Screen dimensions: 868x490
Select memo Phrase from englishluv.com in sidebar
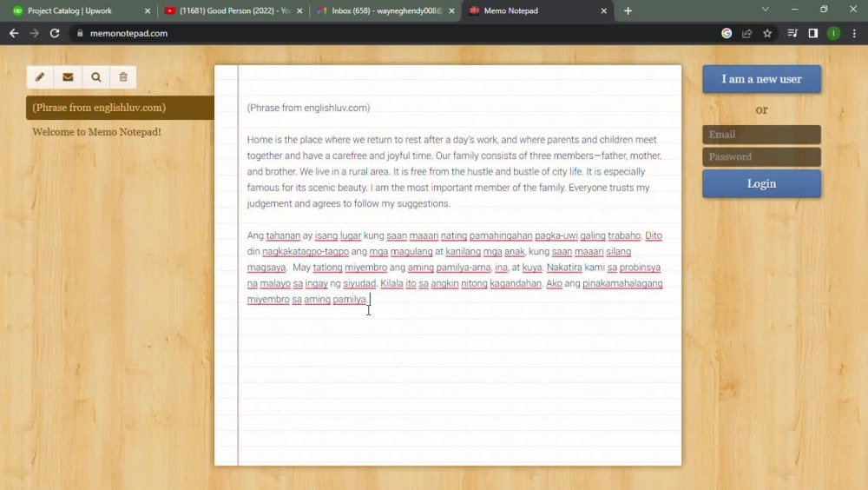click(x=120, y=108)
